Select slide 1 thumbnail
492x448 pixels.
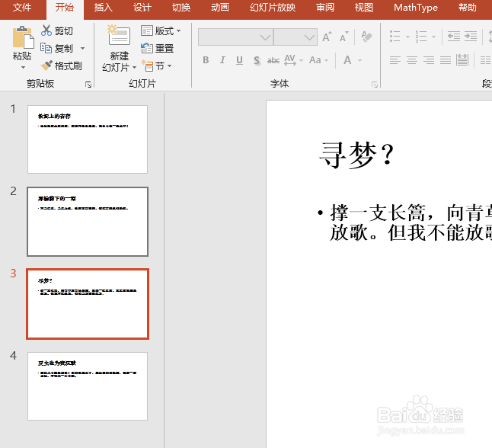point(88,139)
